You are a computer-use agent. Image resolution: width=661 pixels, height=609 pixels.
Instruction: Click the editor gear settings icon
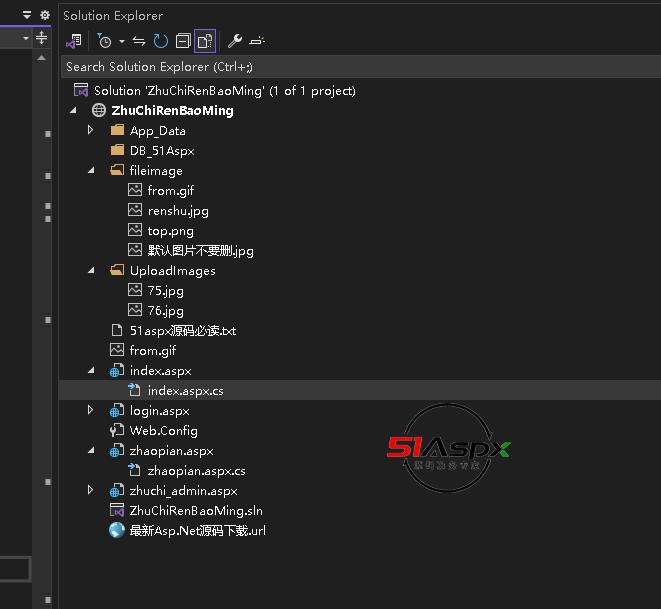[44, 15]
